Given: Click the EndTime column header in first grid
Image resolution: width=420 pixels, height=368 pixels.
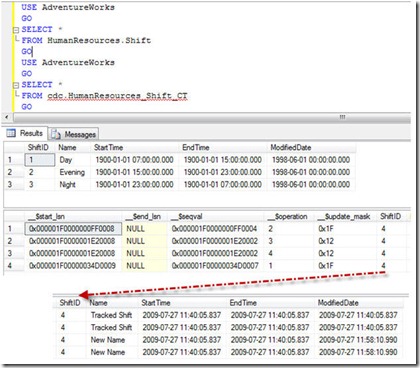Looking at the screenshot, I should [222, 148].
